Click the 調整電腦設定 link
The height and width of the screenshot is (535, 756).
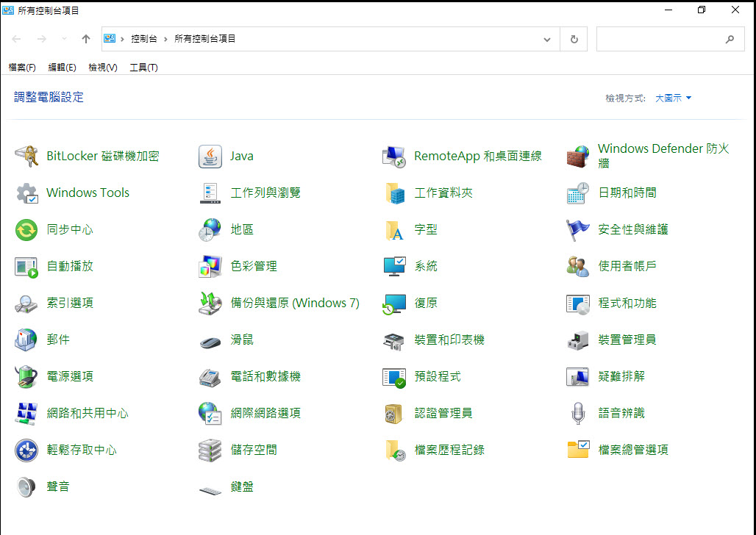48,96
